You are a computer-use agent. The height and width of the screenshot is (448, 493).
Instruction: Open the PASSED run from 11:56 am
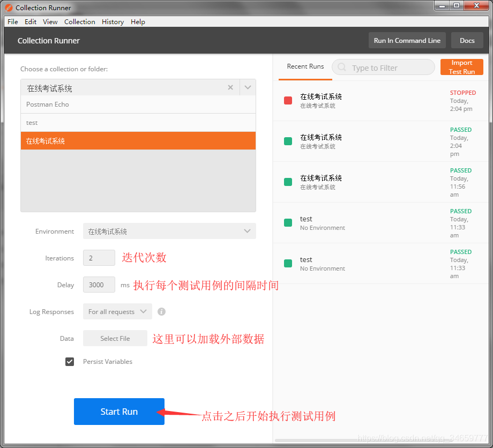coord(381,182)
